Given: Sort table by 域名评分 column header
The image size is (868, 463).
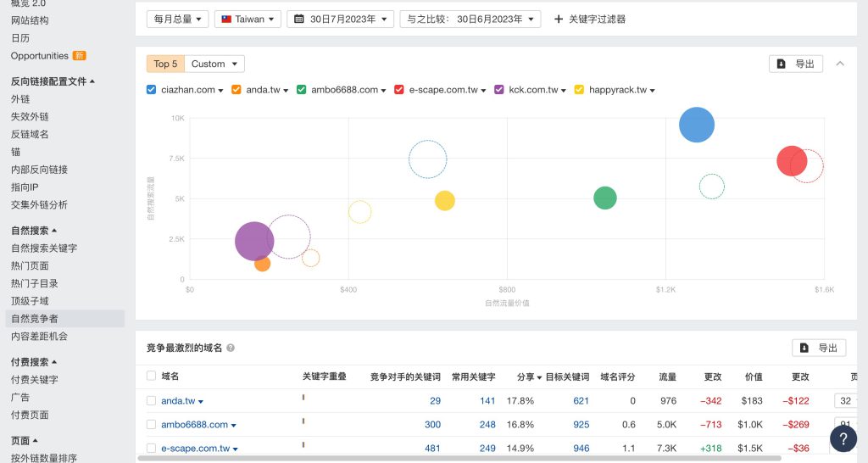Looking at the screenshot, I should [618, 377].
